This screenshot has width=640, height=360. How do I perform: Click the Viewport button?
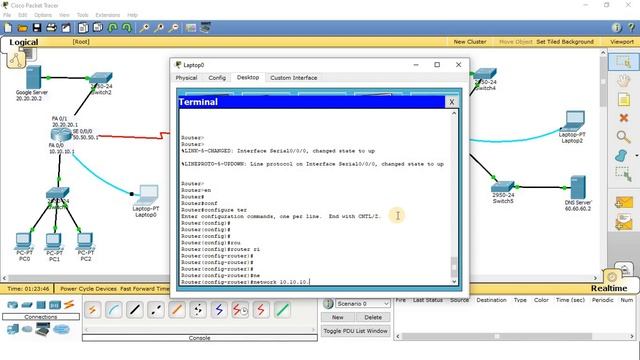click(622, 42)
